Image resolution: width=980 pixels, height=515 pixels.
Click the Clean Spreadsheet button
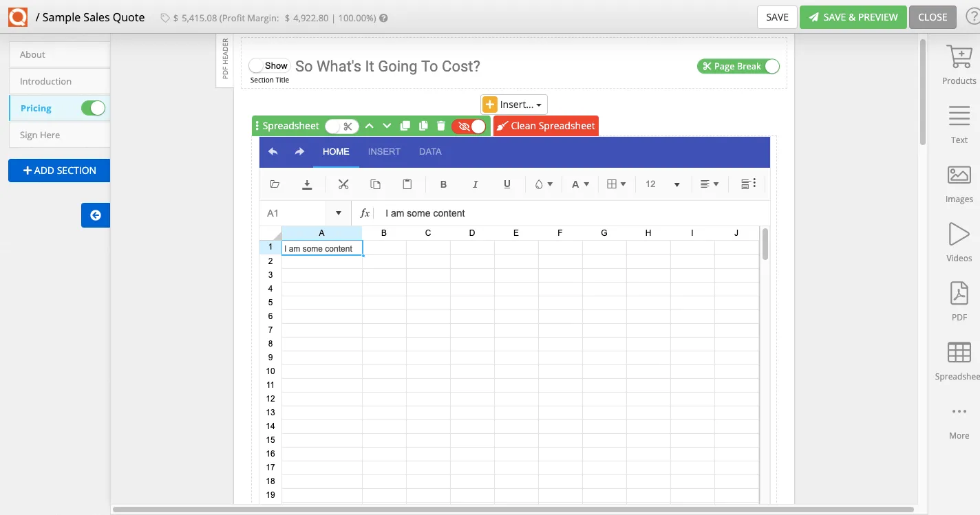[546, 126]
